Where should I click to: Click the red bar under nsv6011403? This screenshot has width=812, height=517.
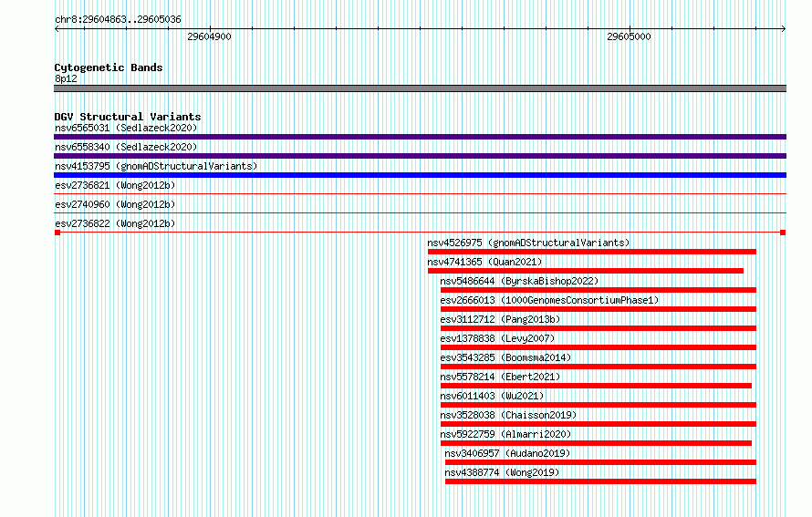(x=599, y=405)
